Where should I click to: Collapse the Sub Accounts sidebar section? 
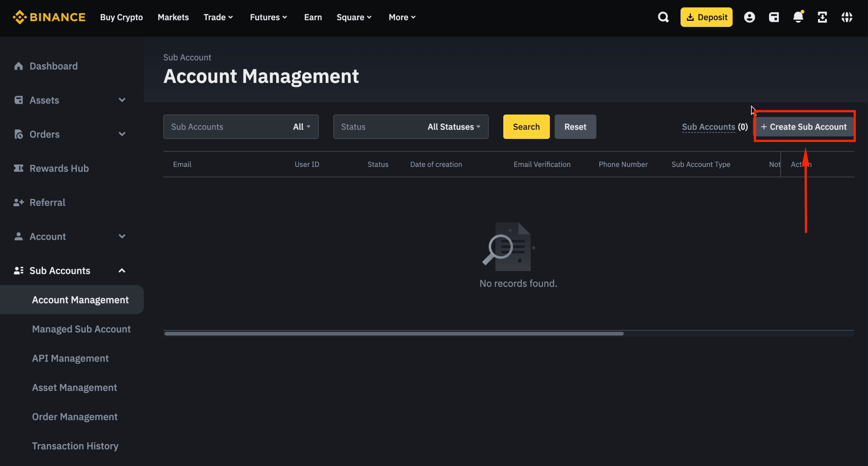122,270
